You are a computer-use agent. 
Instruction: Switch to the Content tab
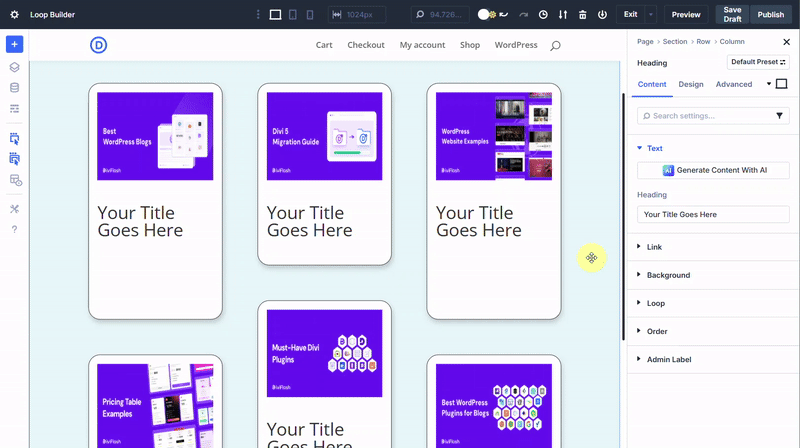652,84
